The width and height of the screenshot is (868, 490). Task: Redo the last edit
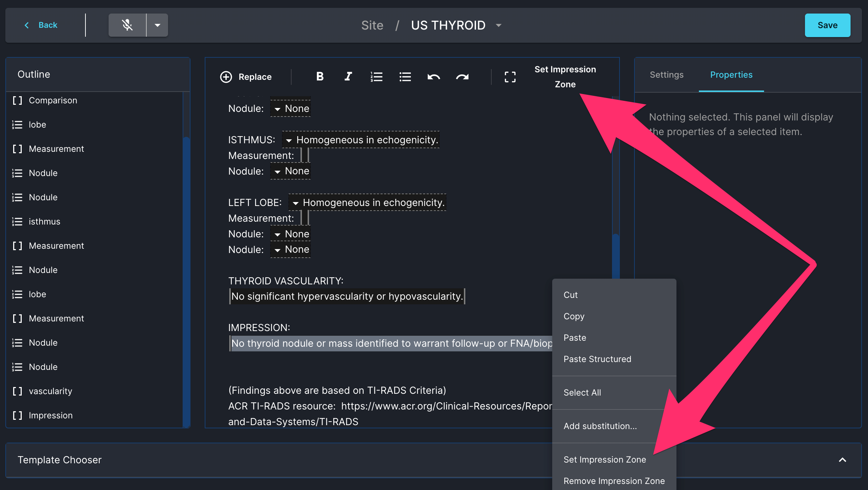tap(462, 77)
